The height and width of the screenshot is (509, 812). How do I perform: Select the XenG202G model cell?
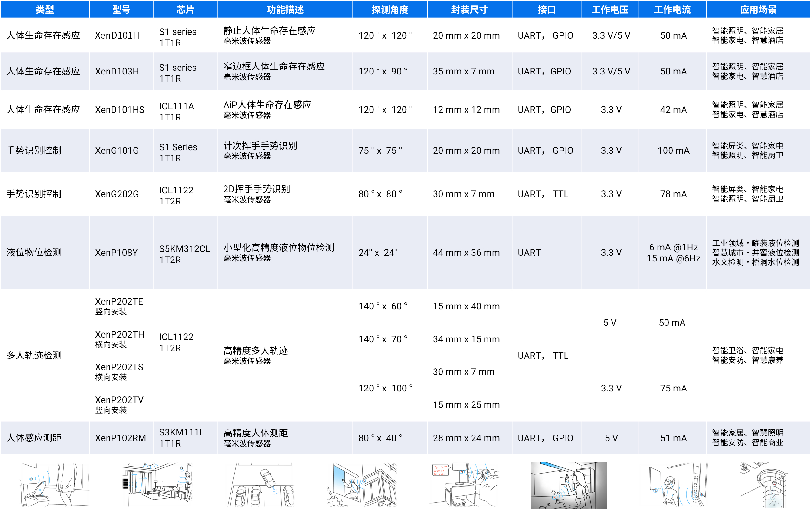[117, 194]
